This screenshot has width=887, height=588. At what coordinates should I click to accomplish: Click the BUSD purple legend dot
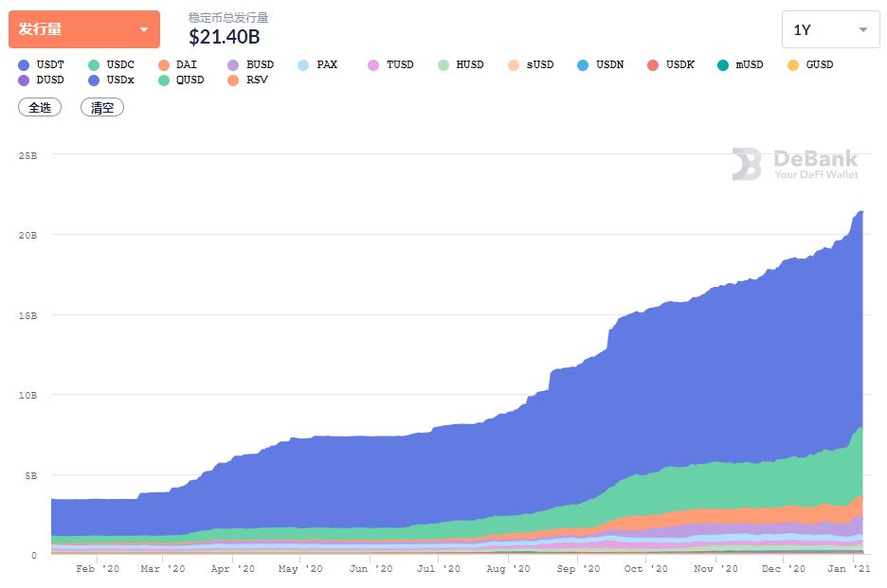233,65
